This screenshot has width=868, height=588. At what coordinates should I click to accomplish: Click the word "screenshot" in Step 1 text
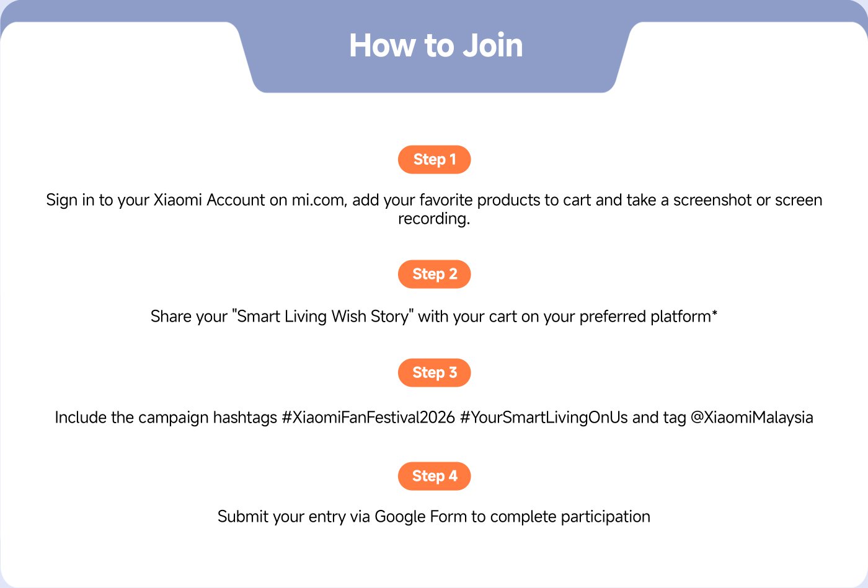pos(712,200)
